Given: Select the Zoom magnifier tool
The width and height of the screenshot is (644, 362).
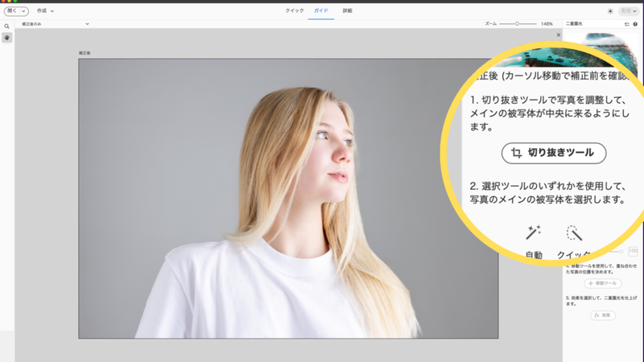Looking at the screenshot, I should 6,27.
